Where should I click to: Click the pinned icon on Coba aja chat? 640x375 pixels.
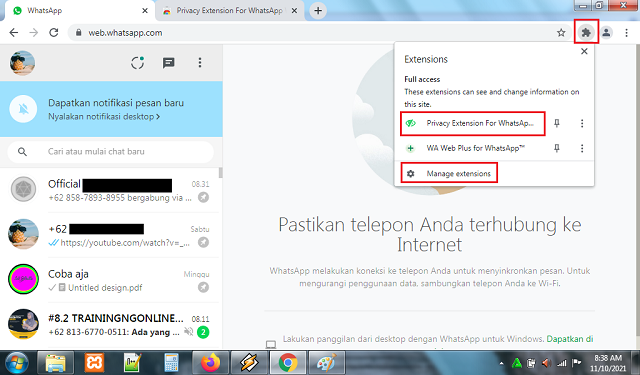pos(203,287)
